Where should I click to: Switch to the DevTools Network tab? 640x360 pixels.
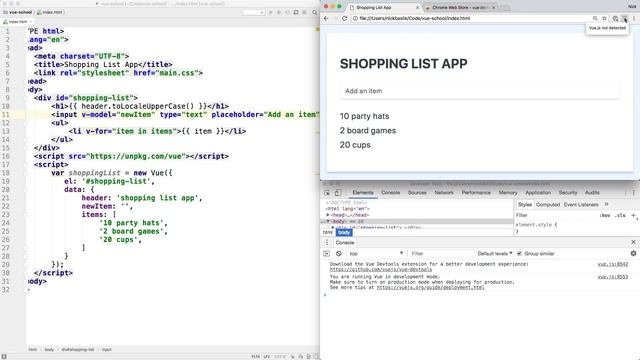444,193
